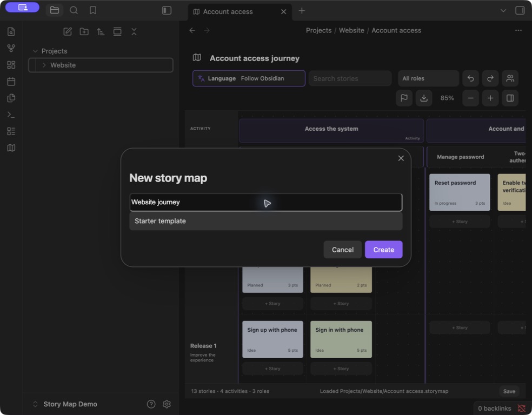Click Create to make story map
532x415 pixels.
click(x=384, y=250)
